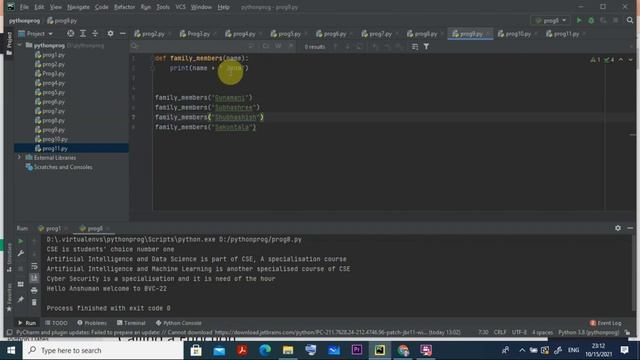Screen dimensions: 640x360
Task: Open Python Console tool window
Action: [x=179, y=323]
